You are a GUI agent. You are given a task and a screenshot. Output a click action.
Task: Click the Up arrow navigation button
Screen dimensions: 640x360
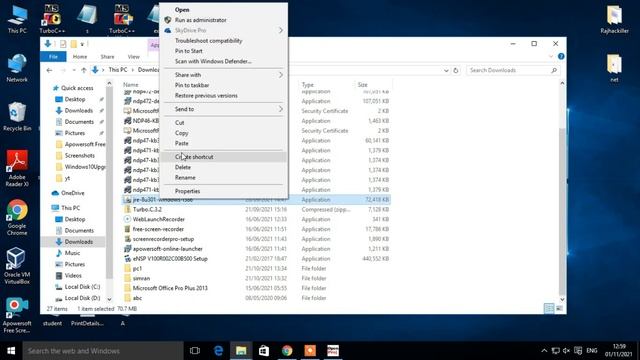click(84, 70)
